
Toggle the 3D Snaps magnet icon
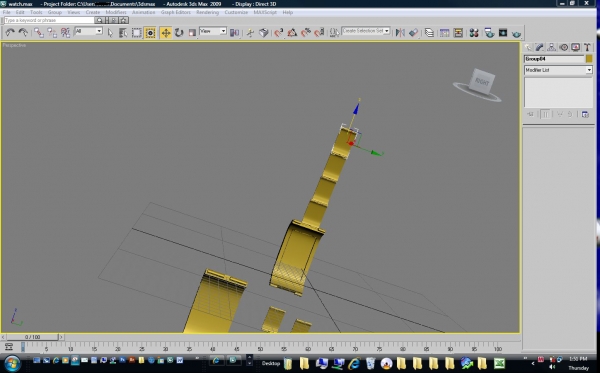coord(279,33)
